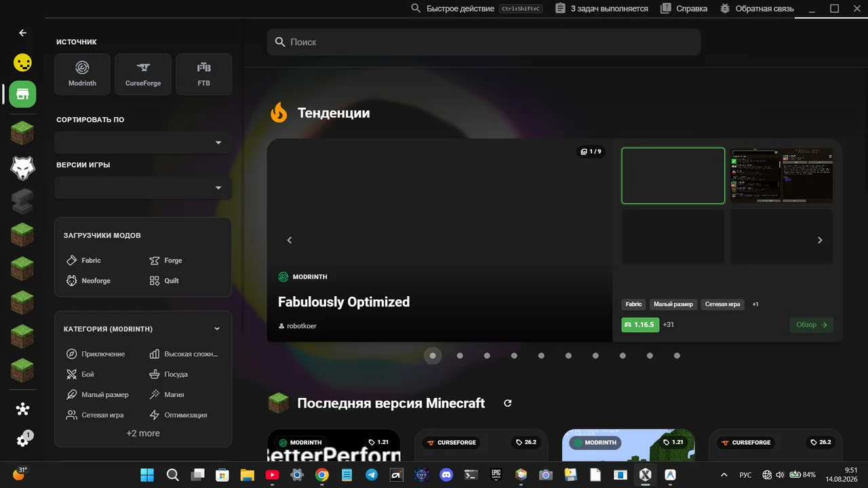
Task: Toggle the Оптимизация category filter
Action: click(x=178, y=415)
